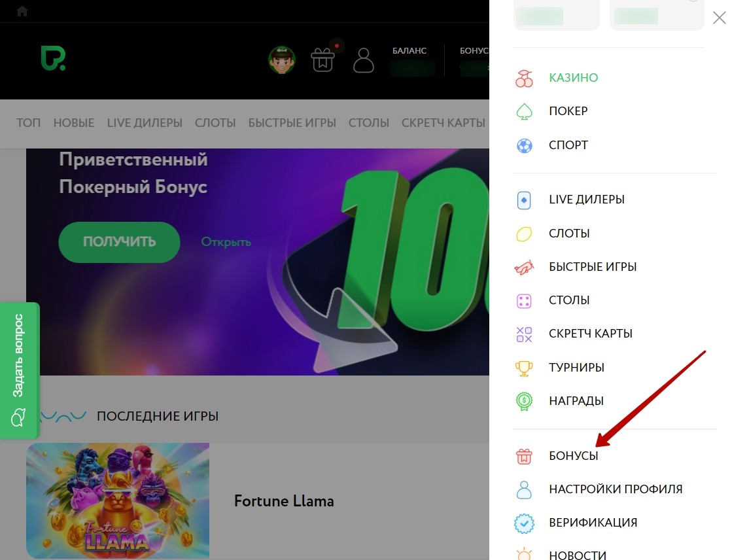Click the gift box icon next to БОНУСЫ
Image resolution: width=730 pixels, height=560 pixels.
(524, 455)
